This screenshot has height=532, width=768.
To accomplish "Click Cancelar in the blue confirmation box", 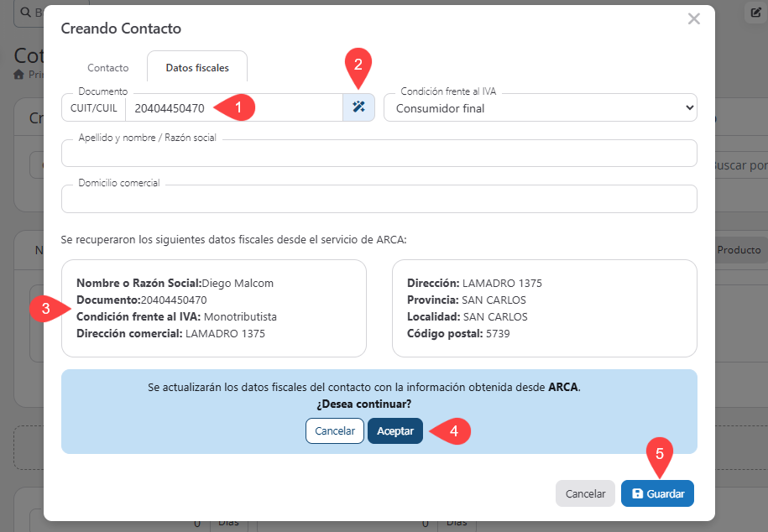I will pyautogui.click(x=335, y=431).
